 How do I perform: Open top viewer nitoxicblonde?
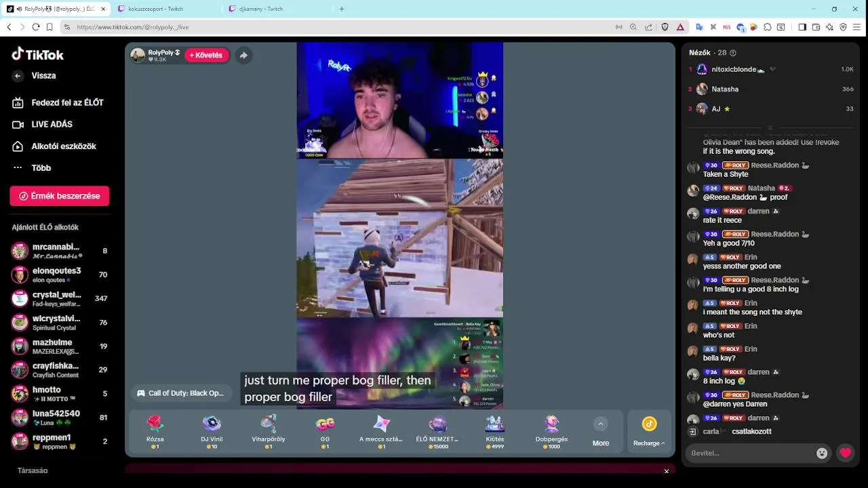pyautogui.click(x=771, y=69)
